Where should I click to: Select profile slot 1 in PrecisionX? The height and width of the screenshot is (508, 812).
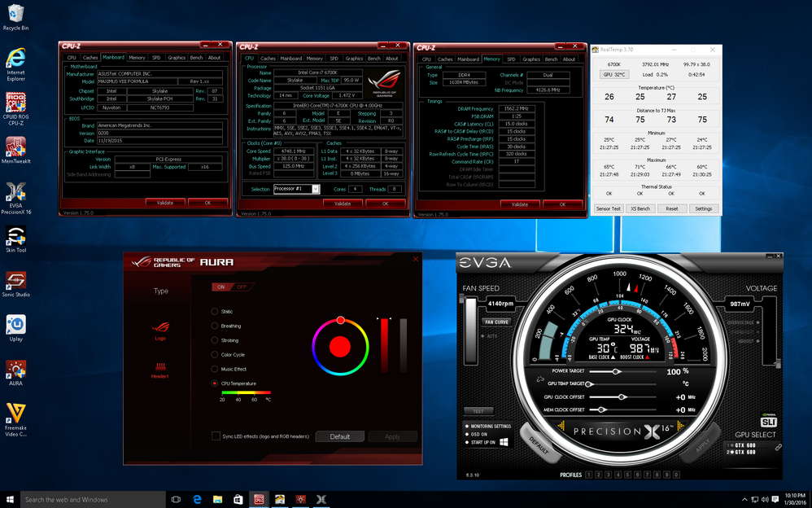588,475
